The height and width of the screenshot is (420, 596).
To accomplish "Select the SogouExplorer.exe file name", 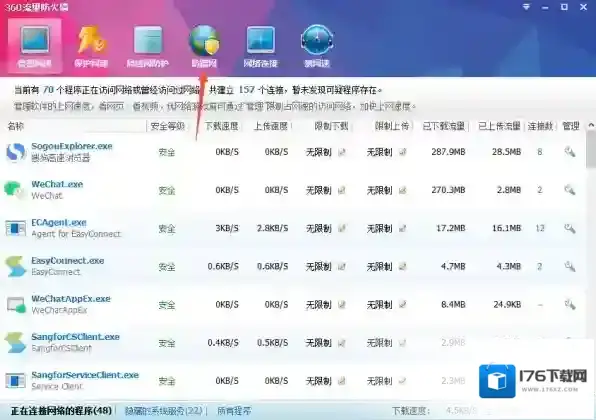I will [x=72, y=146].
